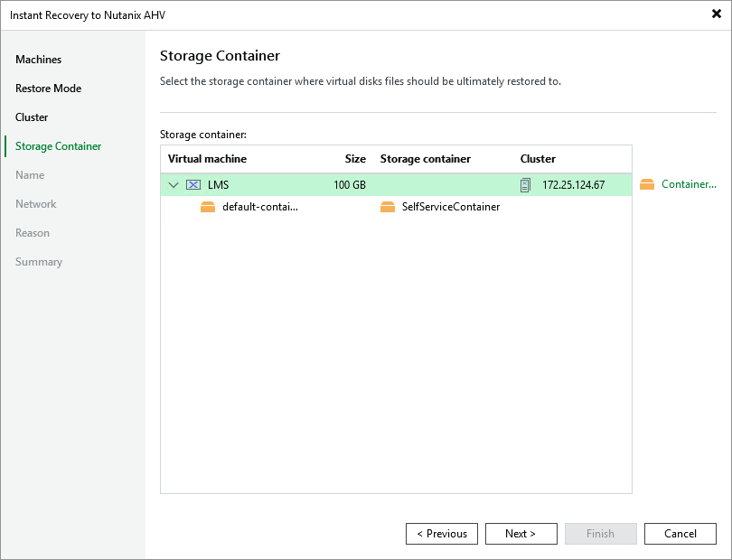Click the Storage container column header
Screen dimensions: 732x560
pos(425,159)
